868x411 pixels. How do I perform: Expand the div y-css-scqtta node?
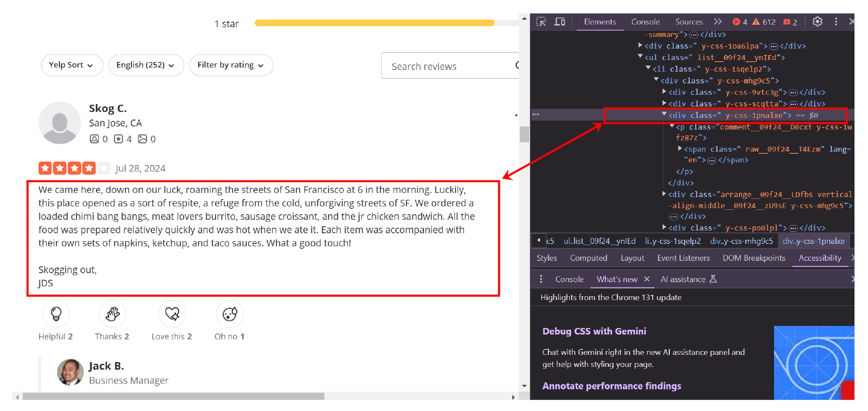tap(664, 103)
